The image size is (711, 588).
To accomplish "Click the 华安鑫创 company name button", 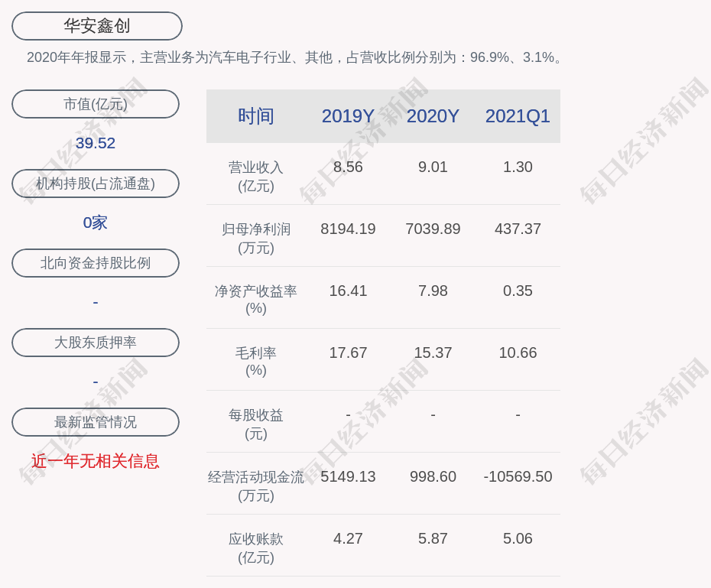I will [x=96, y=26].
